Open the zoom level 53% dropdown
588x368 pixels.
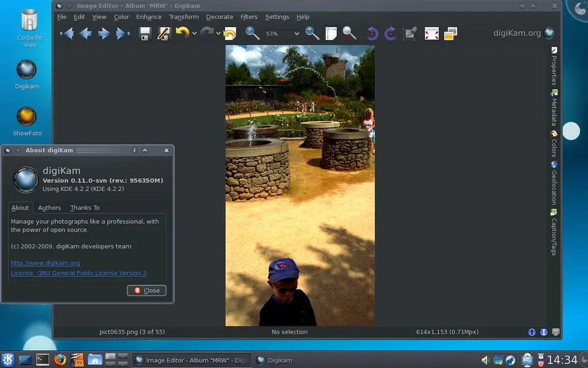(x=296, y=34)
